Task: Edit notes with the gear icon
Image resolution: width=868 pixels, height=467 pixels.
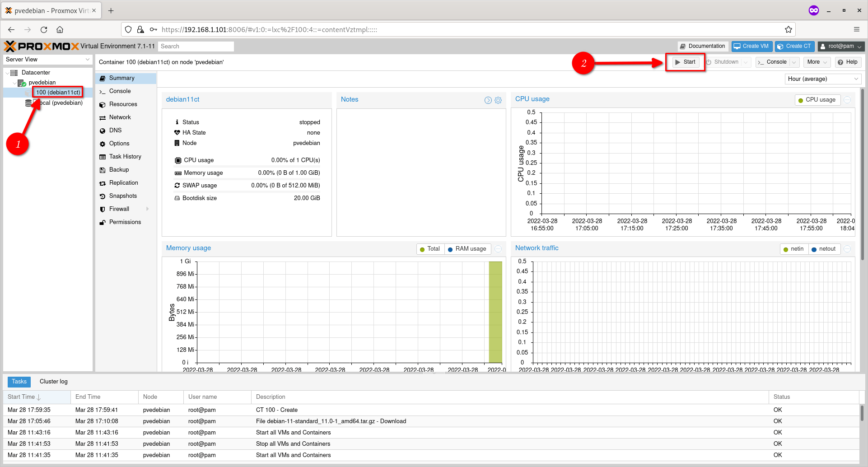Action: tap(498, 100)
